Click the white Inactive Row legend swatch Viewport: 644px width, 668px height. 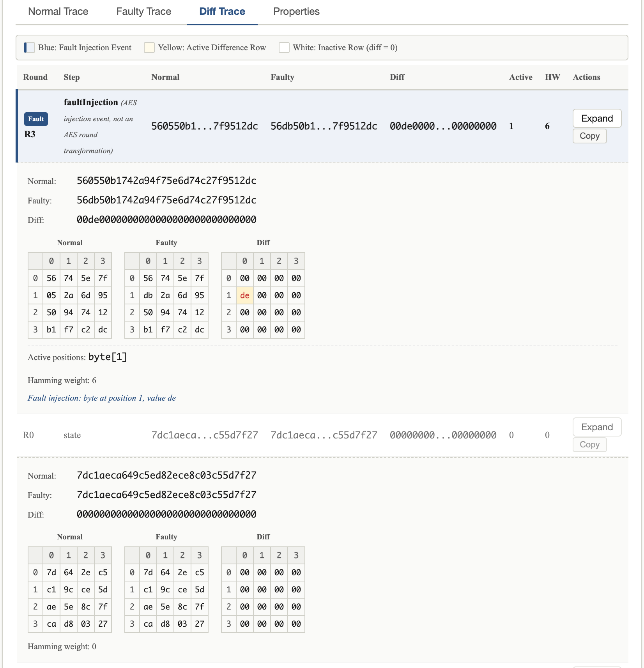(x=284, y=48)
